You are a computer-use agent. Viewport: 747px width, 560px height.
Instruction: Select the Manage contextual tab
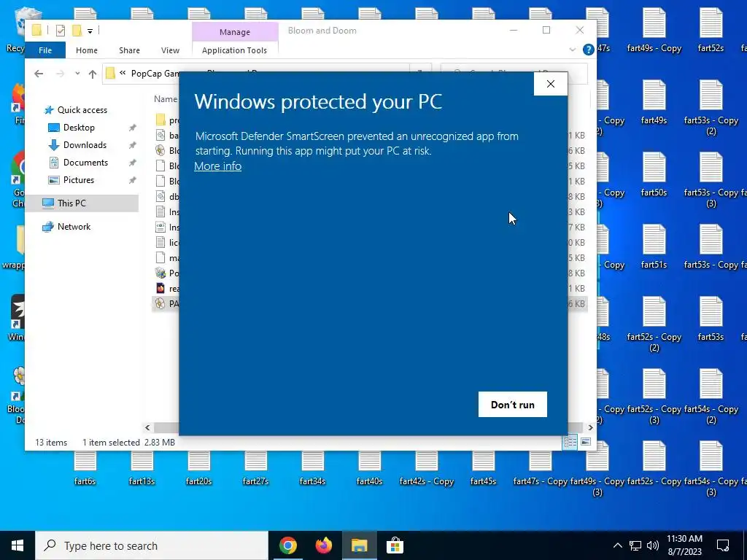(235, 32)
